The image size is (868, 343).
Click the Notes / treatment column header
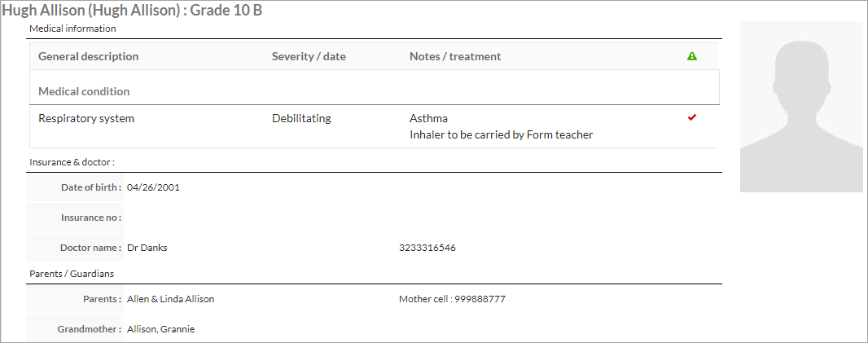[x=455, y=56]
